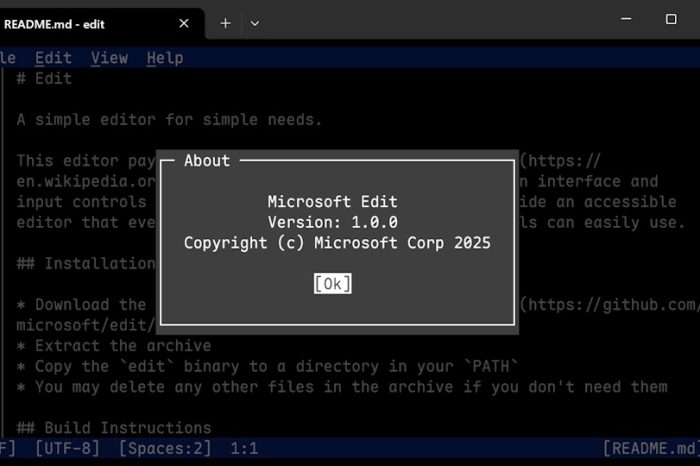Click 'Microsoft Edit' title in About dialog
The height and width of the screenshot is (466, 700).
click(x=333, y=202)
